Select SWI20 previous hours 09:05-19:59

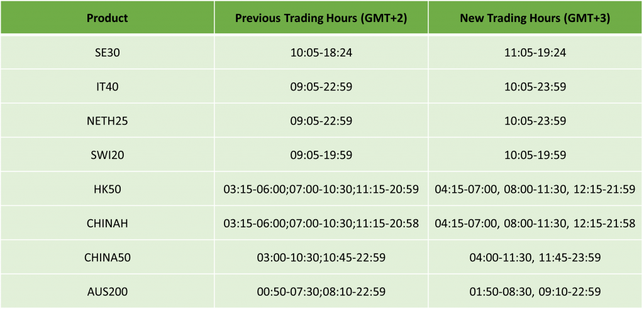click(321, 155)
